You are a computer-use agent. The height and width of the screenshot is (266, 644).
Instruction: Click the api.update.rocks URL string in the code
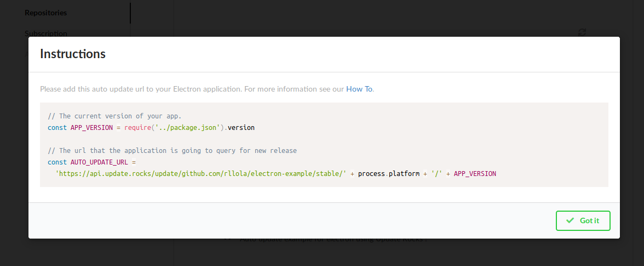click(x=200, y=174)
